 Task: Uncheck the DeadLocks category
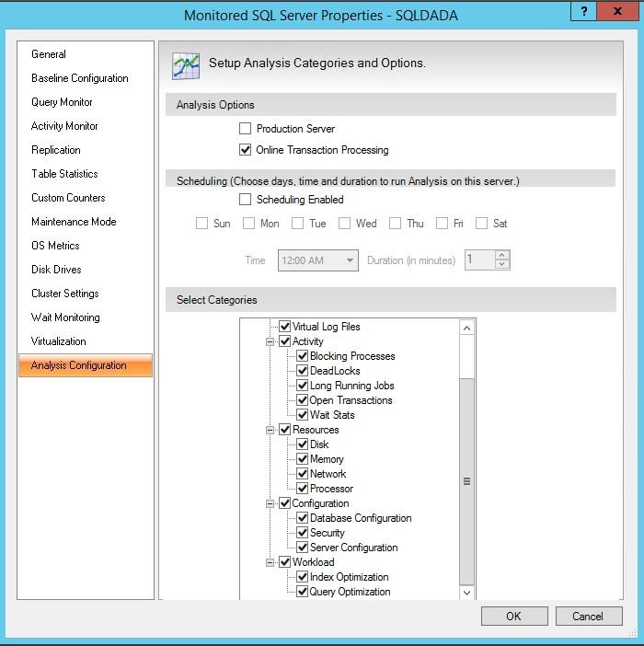pyautogui.click(x=303, y=371)
